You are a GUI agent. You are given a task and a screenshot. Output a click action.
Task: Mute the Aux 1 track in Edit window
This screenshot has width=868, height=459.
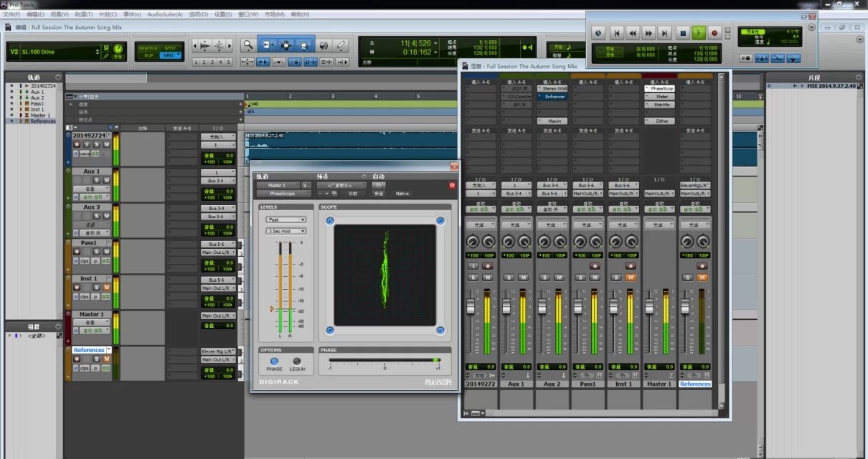pos(106,181)
